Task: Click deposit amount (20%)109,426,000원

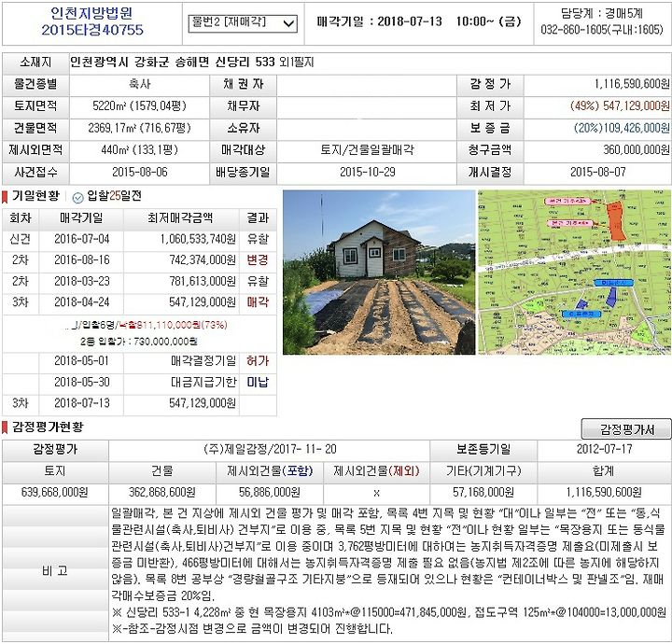Action: (x=622, y=128)
